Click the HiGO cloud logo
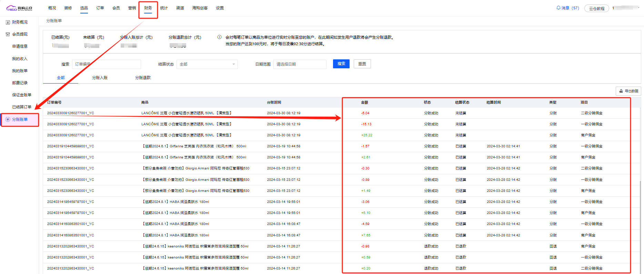The width and height of the screenshot is (644, 274). tap(19, 8)
